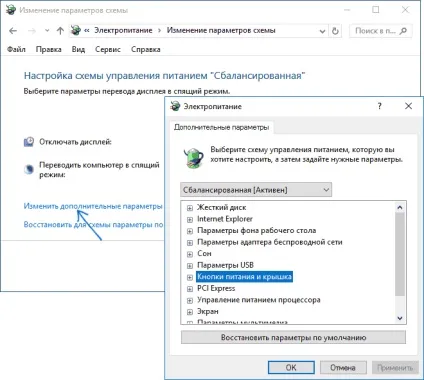Expand Управление питанием процессора node
Screen dimensions: 424x380
coord(190,300)
